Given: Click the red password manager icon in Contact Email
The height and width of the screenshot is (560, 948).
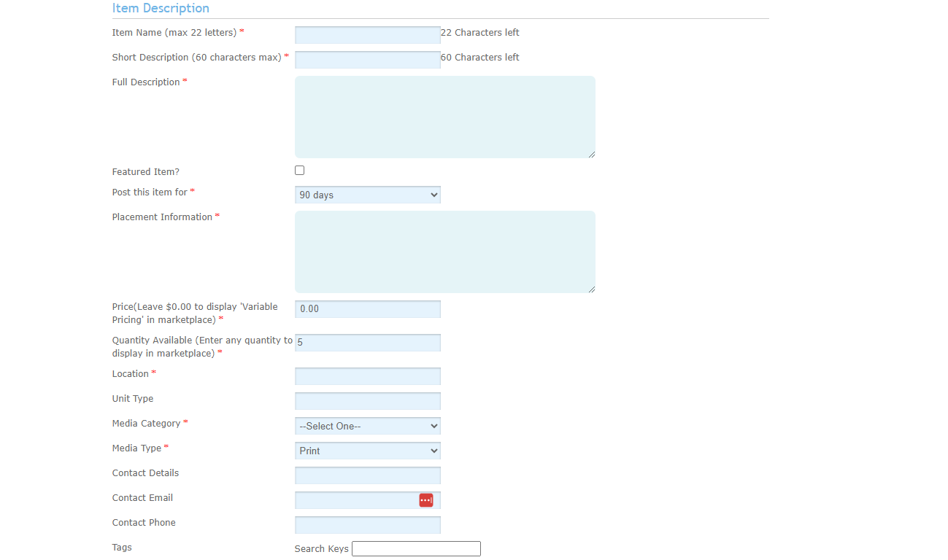Looking at the screenshot, I should (426, 500).
